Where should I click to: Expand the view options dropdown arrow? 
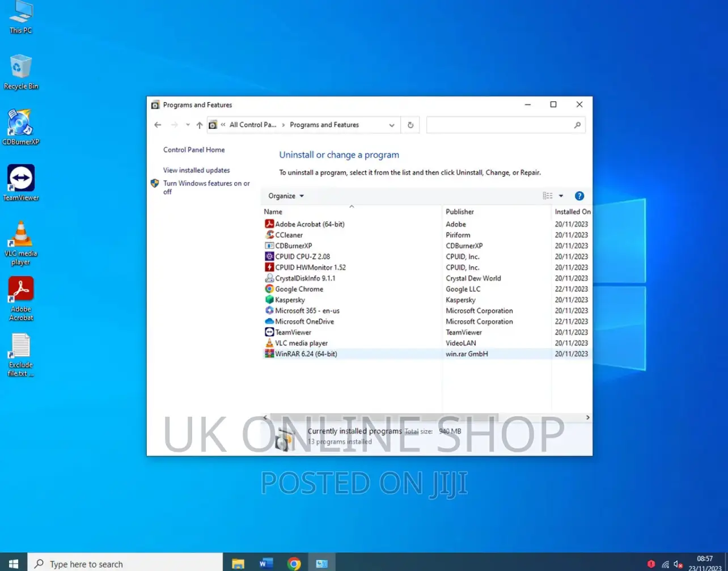coord(561,196)
